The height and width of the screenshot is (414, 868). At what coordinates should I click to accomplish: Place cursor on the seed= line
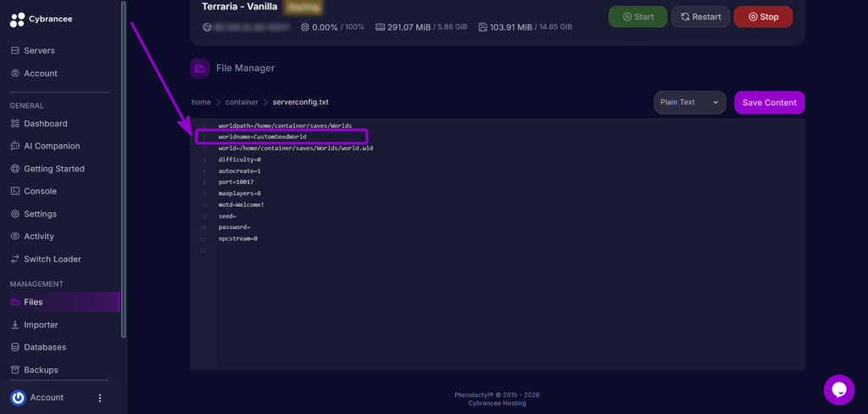click(x=227, y=216)
